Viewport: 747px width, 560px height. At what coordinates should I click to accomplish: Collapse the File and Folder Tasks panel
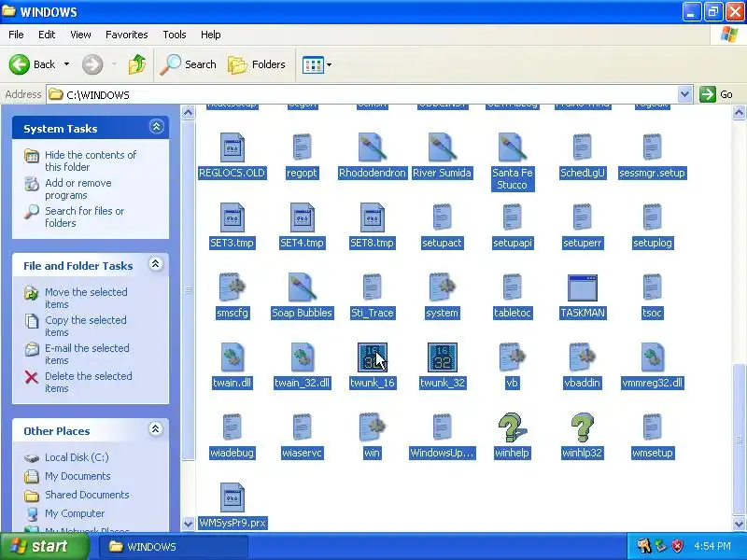pos(155,264)
